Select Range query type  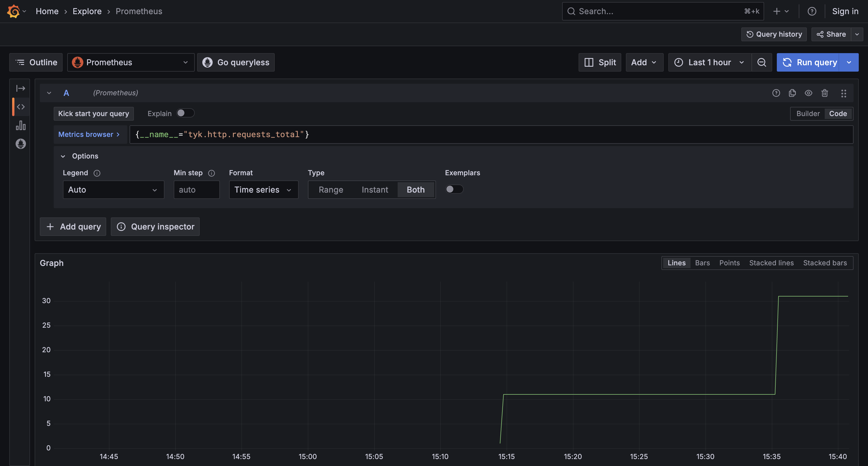point(331,190)
